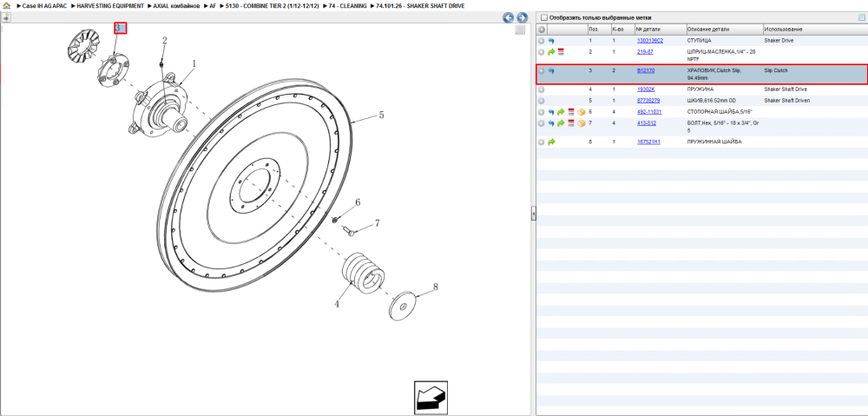Open part number link 19302K
This screenshot has height=416, width=868.
click(x=646, y=89)
